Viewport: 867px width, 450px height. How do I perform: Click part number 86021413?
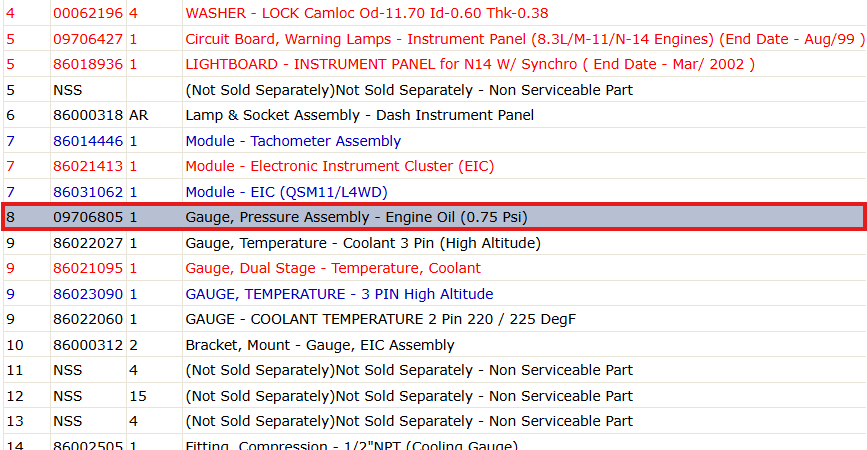click(88, 166)
